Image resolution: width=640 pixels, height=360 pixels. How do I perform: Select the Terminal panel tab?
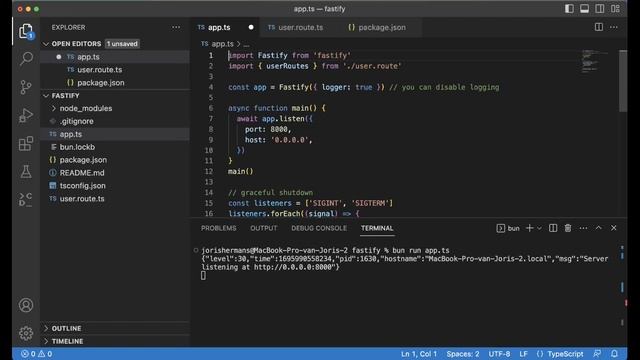click(x=377, y=228)
